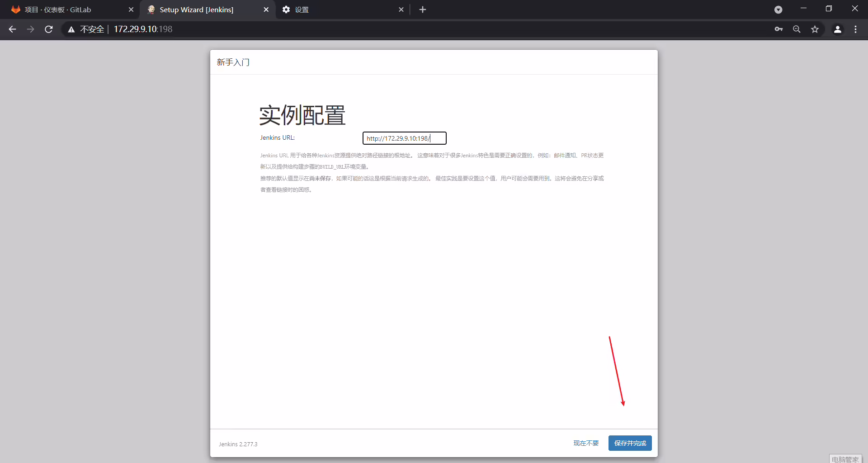Click the address bar URL 172.29.9.10:198

pos(143,29)
